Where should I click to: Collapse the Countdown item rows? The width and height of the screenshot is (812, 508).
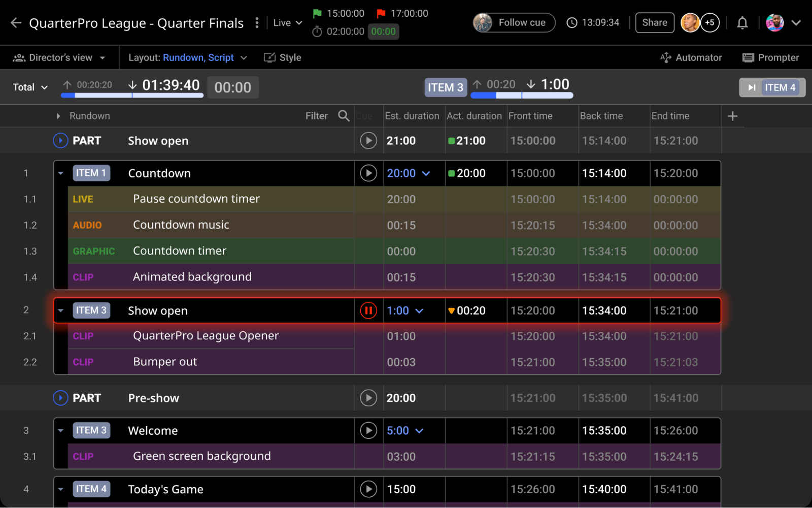(61, 173)
